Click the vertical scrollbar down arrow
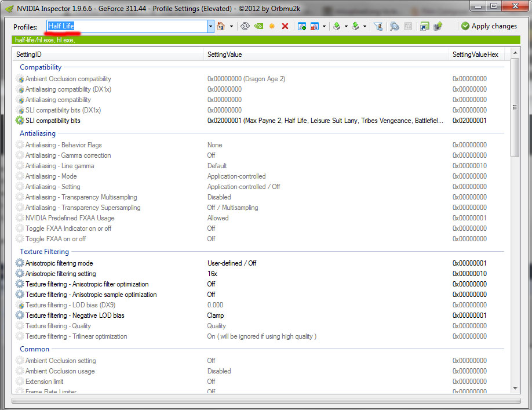 [x=515, y=389]
